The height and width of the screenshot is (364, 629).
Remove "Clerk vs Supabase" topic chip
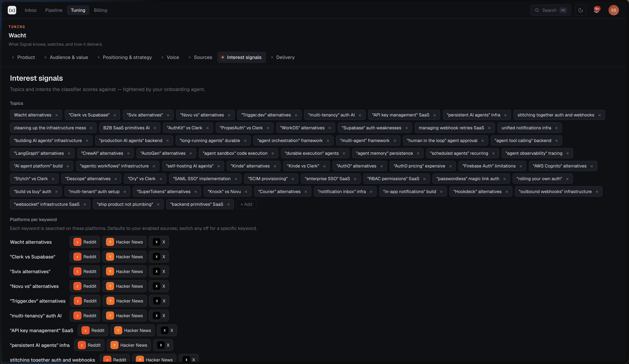115,115
